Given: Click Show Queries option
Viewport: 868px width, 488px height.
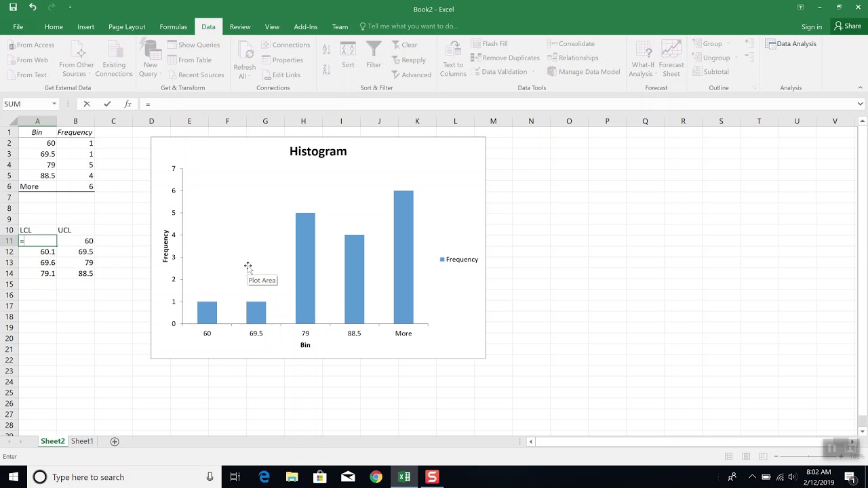Looking at the screenshot, I should (x=193, y=45).
